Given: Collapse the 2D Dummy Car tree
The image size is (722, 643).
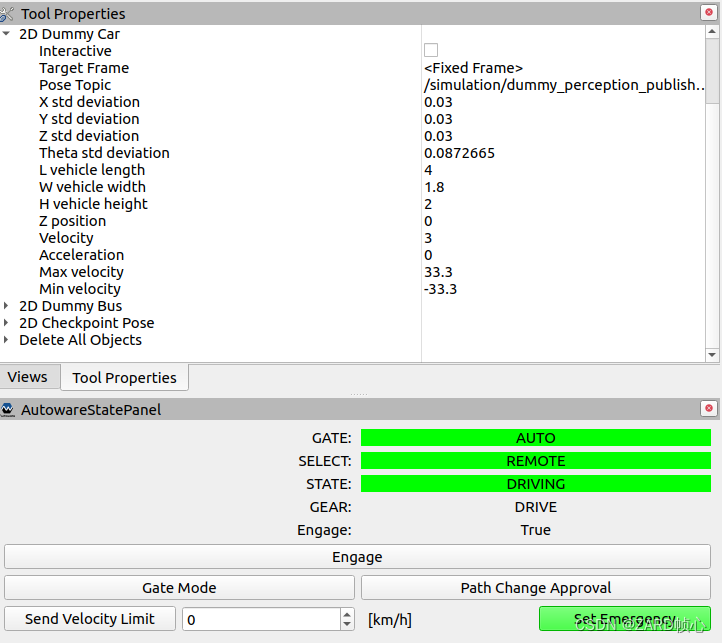Looking at the screenshot, I should [6, 34].
